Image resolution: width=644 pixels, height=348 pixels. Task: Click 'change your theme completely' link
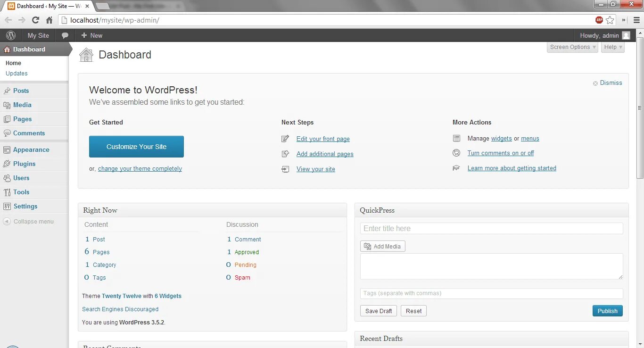pyautogui.click(x=140, y=168)
